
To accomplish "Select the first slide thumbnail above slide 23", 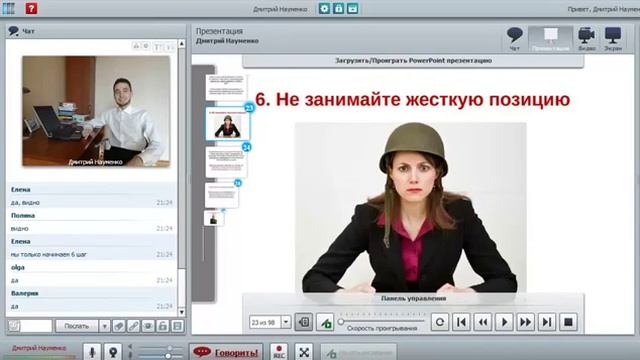I will pyautogui.click(x=226, y=87).
